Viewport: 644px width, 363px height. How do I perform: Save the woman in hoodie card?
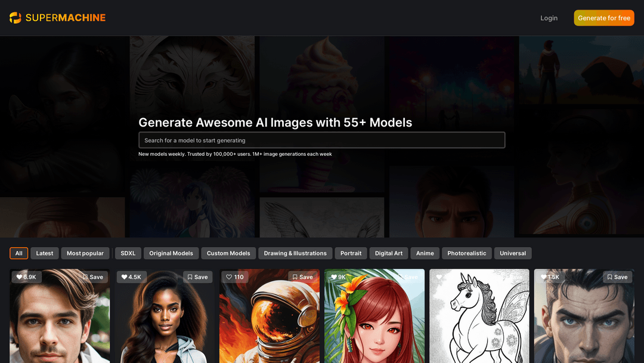(197, 277)
